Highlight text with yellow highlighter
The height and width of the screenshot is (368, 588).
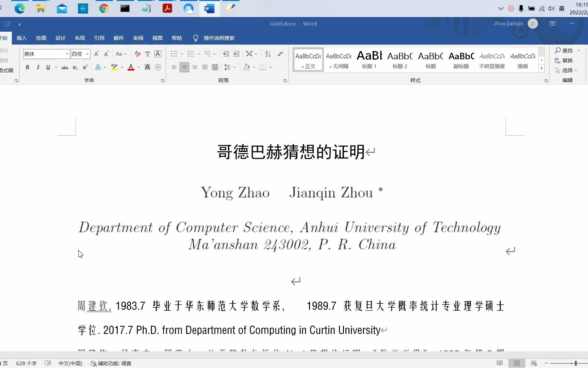114,67
